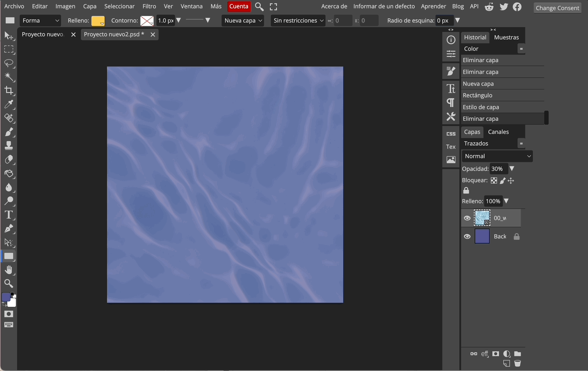Open layer effects 'eff' button
This screenshot has width=588, height=371.
485,354
